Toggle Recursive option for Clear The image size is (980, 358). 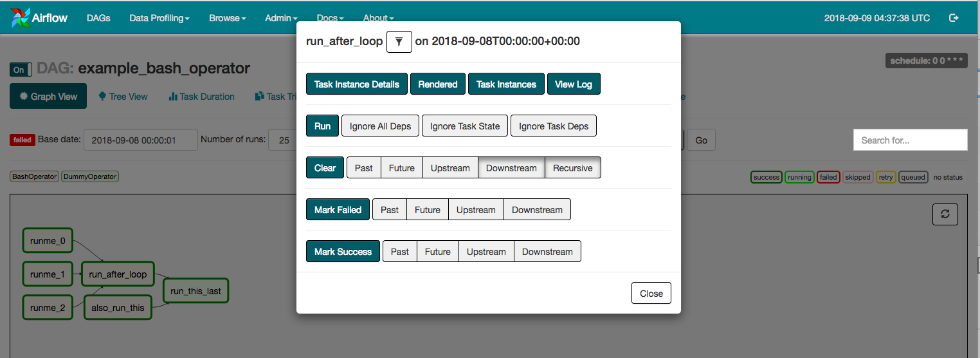(x=572, y=168)
